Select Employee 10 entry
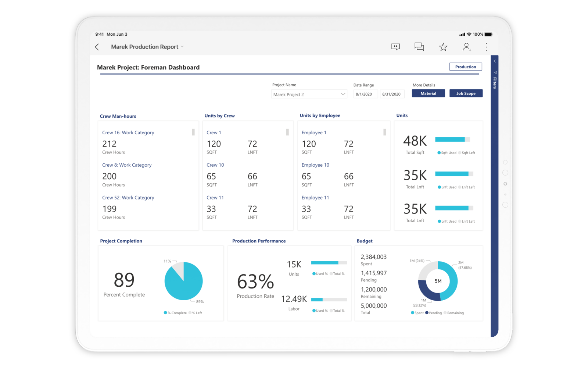588x368 pixels. (x=315, y=165)
